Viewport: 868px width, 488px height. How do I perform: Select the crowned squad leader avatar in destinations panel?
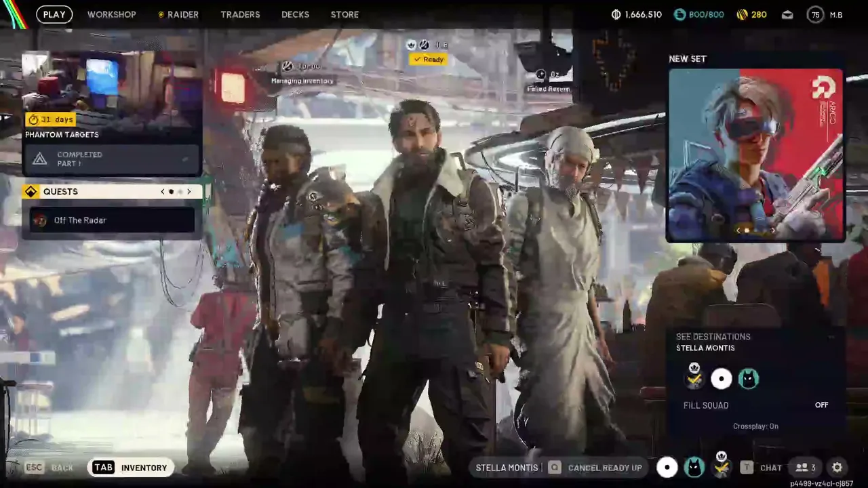[x=694, y=376]
